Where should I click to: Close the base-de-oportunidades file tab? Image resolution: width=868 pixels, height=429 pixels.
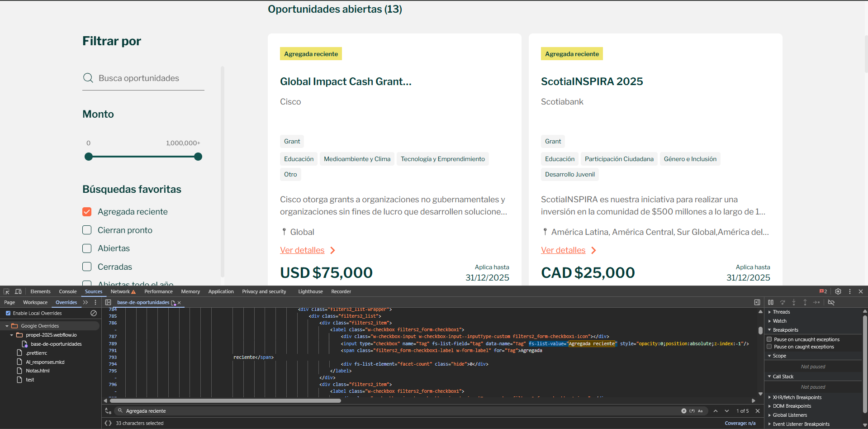(x=179, y=303)
